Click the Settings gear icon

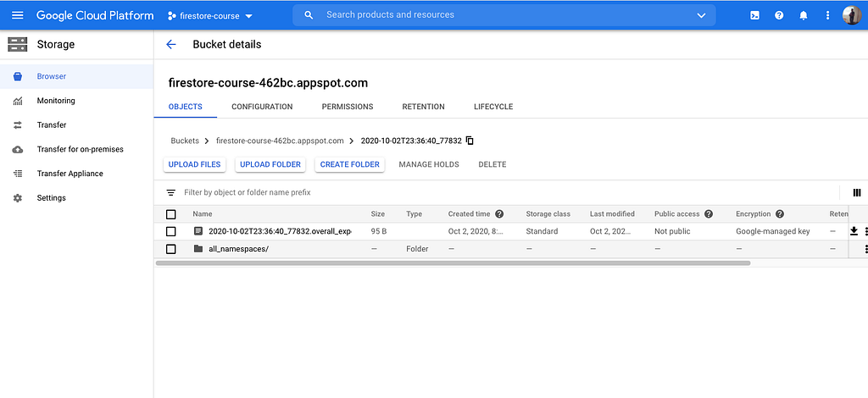coord(18,198)
